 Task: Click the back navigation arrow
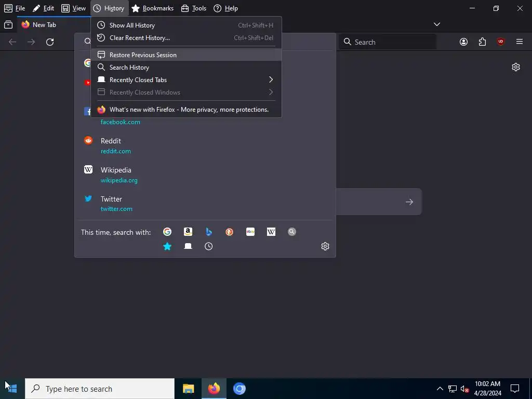[12, 42]
